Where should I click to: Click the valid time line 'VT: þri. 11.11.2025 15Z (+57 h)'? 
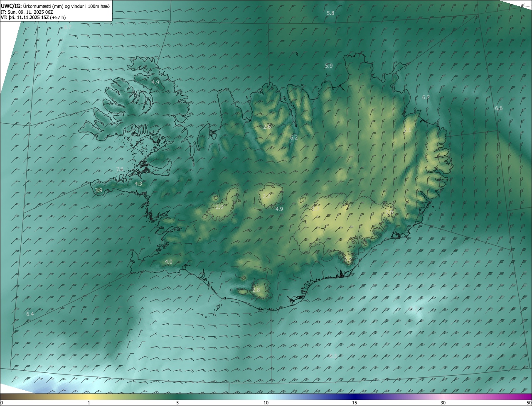tap(33, 17)
